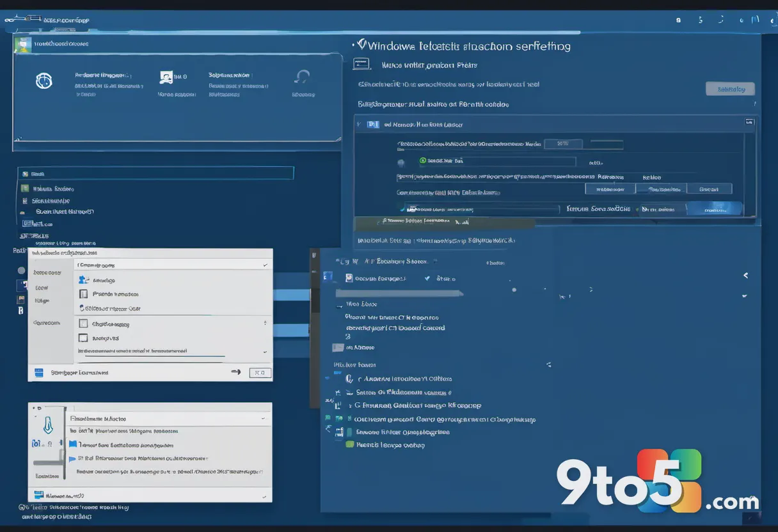The width and height of the screenshot is (778, 532).
Task: Click the blue folder icon in lower white dialog
Action: [73, 444]
